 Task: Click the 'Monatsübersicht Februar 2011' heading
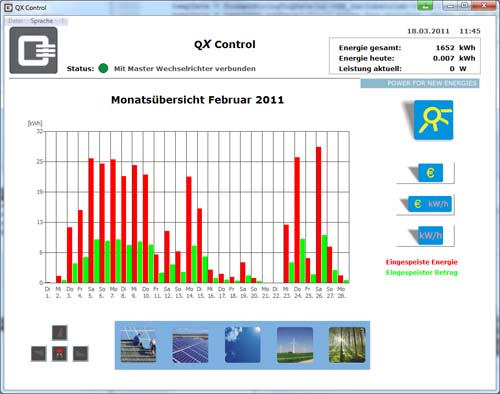pos(197,100)
